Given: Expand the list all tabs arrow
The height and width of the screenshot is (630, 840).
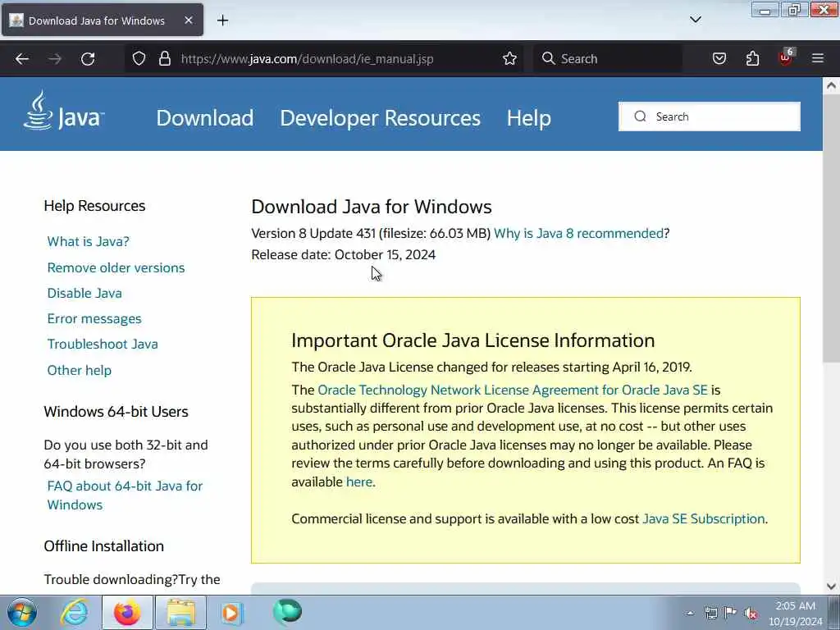Looking at the screenshot, I should point(696,20).
